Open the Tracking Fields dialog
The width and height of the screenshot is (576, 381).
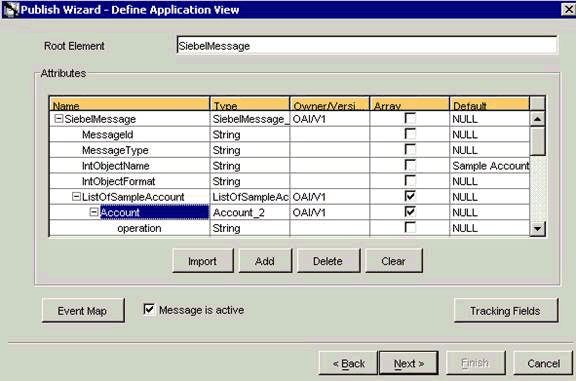(506, 311)
